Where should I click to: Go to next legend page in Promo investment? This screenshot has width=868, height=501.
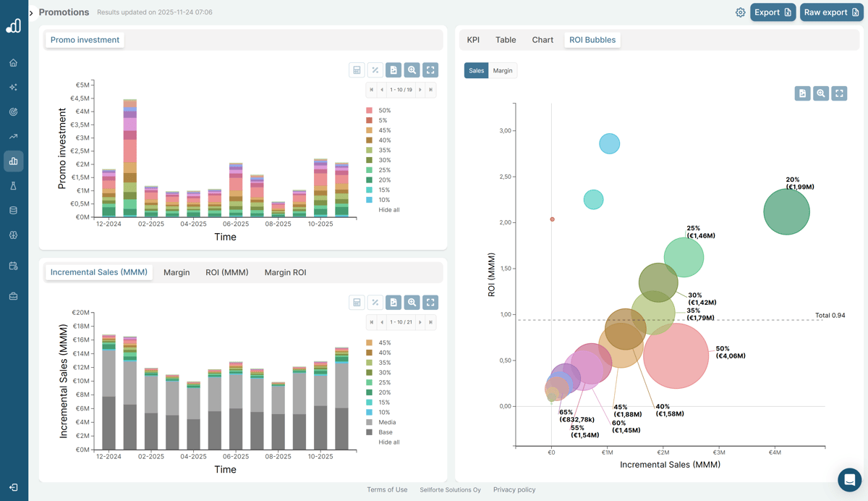tap(420, 90)
